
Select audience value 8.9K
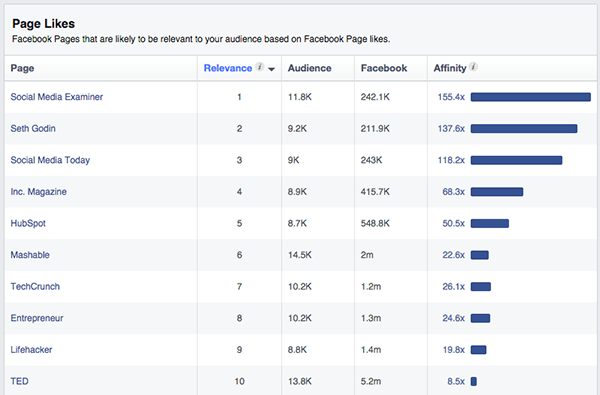pyautogui.click(x=297, y=192)
